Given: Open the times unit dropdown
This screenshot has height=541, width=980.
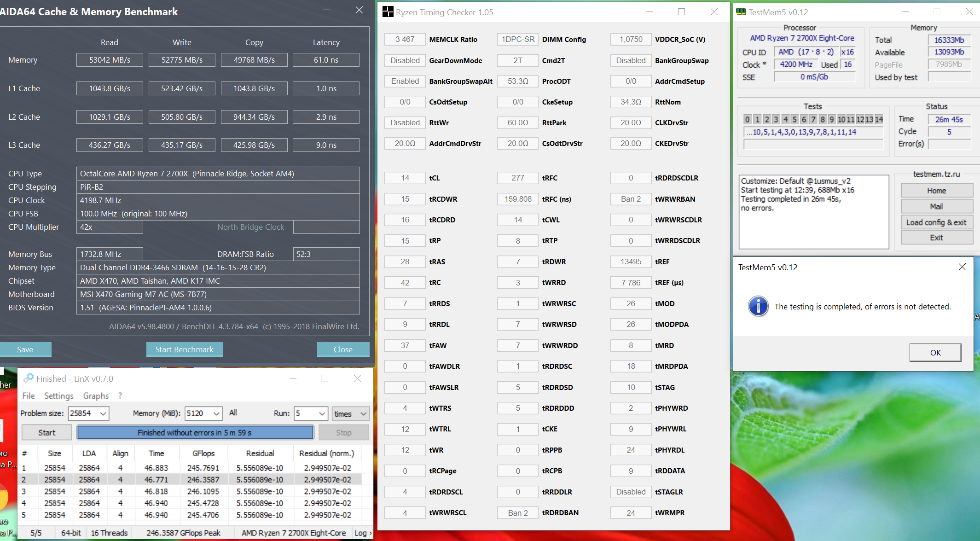Looking at the screenshot, I should click(x=363, y=413).
